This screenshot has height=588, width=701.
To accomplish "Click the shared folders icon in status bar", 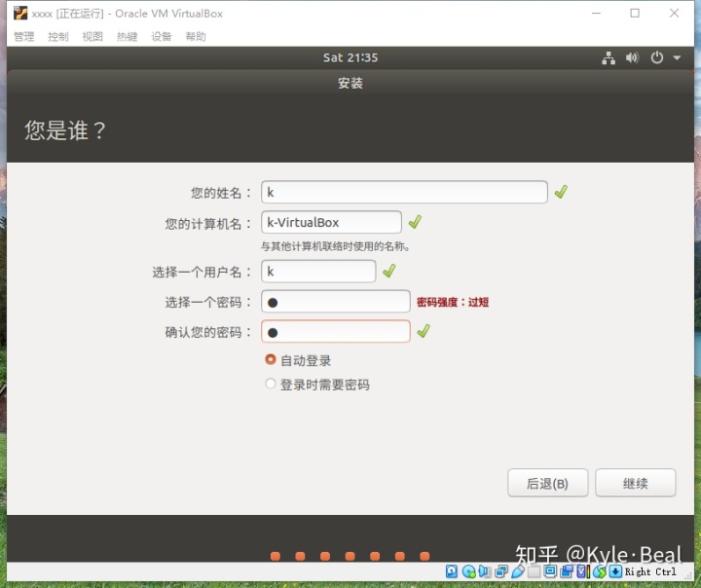I will click(534, 571).
